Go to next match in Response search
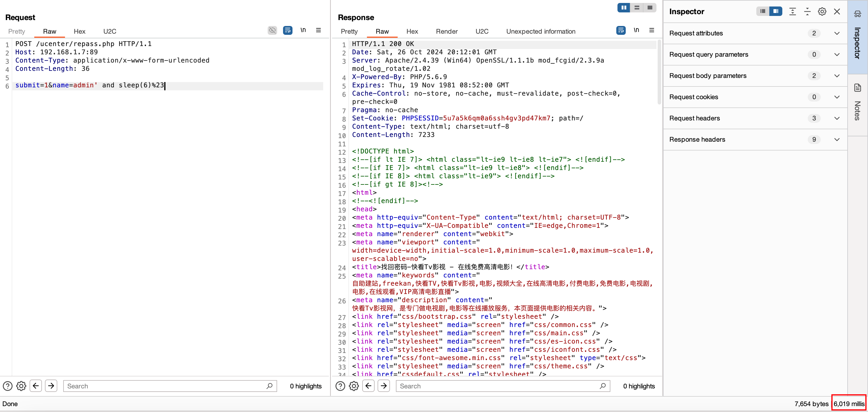Viewport: 868px width, 412px height. coord(383,386)
